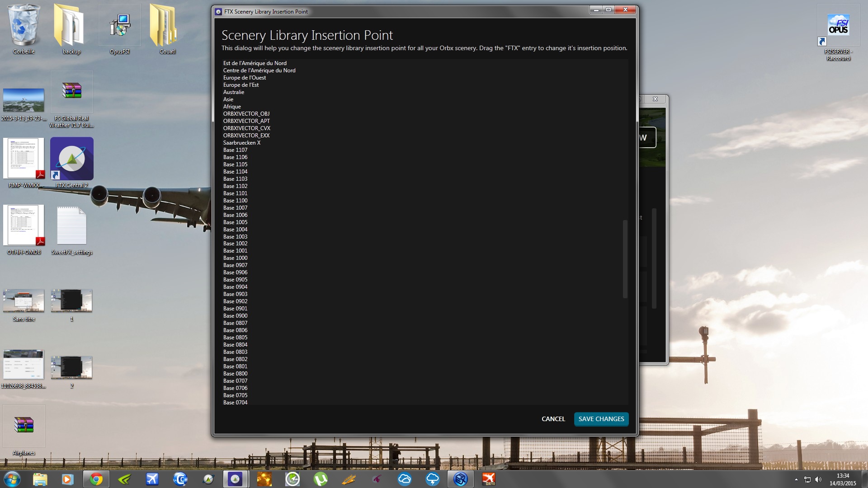Image resolution: width=868 pixels, height=488 pixels.
Task: Select the 'Base 0807' entry
Action: pyautogui.click(x=236, y=323)
